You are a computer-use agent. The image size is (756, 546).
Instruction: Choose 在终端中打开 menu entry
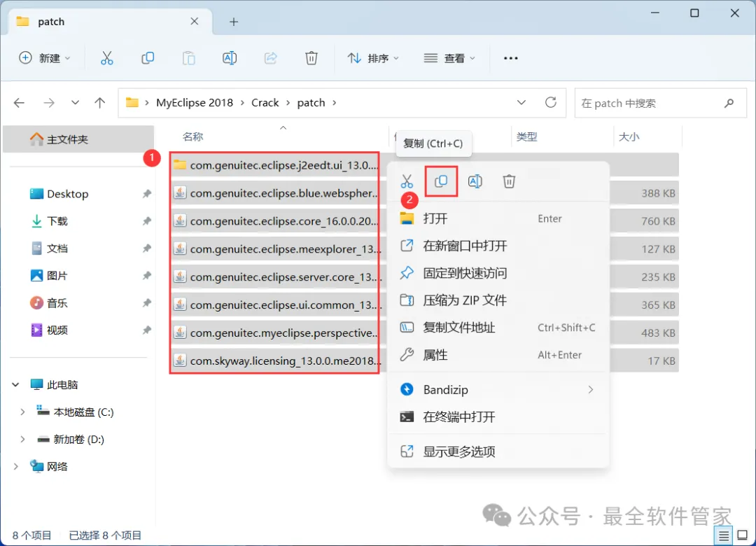pos(498,416)
